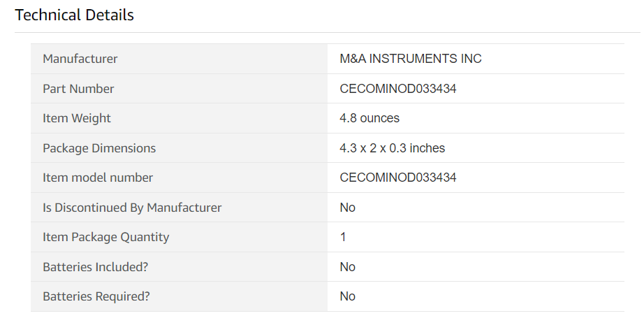This screenshot has width=644, height=332.
Task: Select Is Discontinued By Manufacturer label
Action: point(132,208)
